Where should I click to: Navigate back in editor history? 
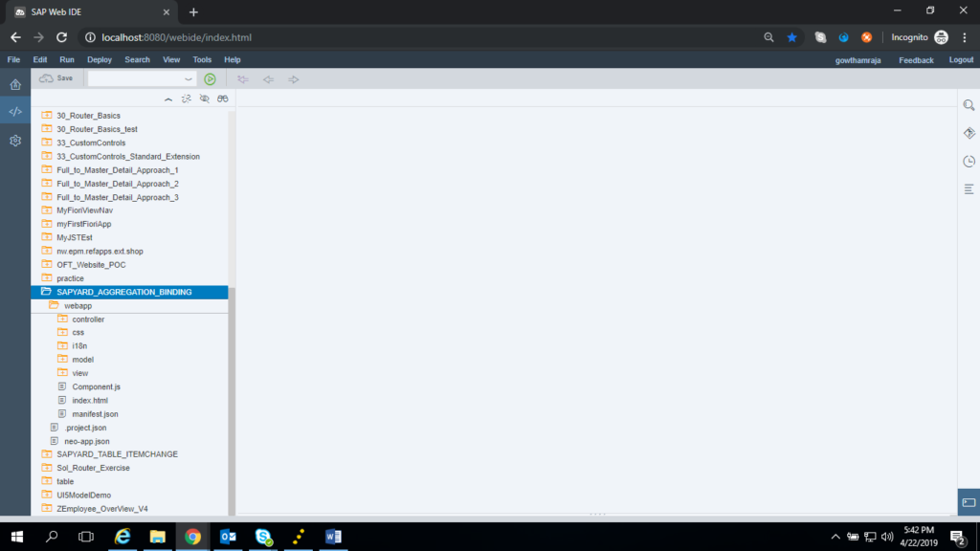coord(268,79)
